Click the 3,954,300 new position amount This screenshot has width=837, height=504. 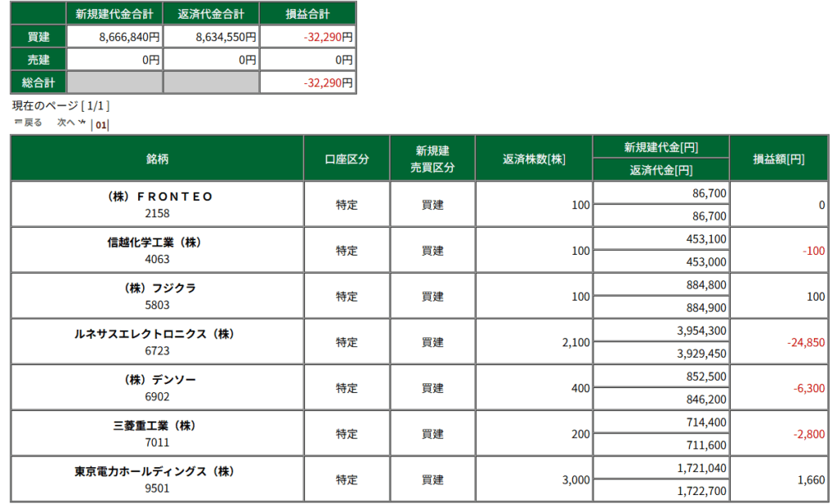[701, 331]
